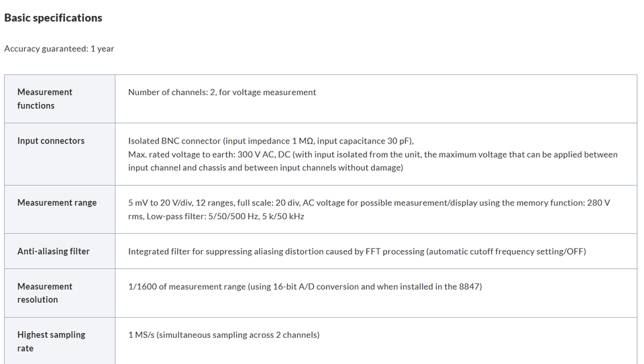Select the Measurement range row header

(x=60, y=210)
